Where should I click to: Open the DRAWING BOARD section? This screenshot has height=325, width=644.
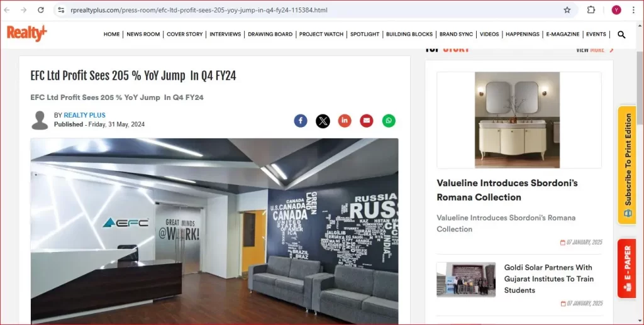tap(270, 34)
